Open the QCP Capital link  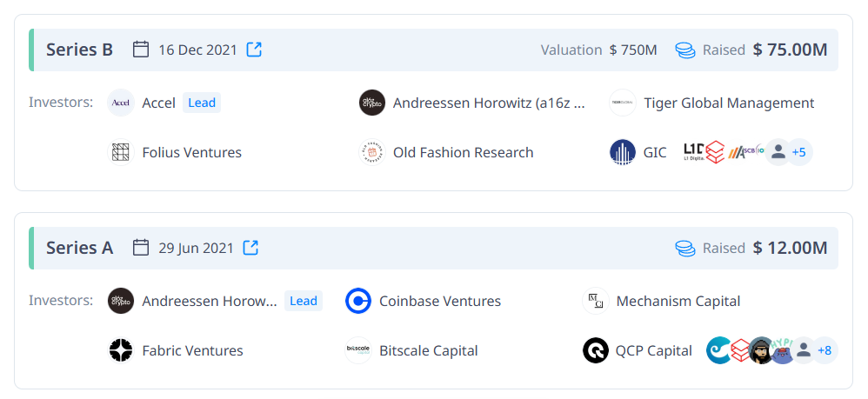click(x=654, y=350)
